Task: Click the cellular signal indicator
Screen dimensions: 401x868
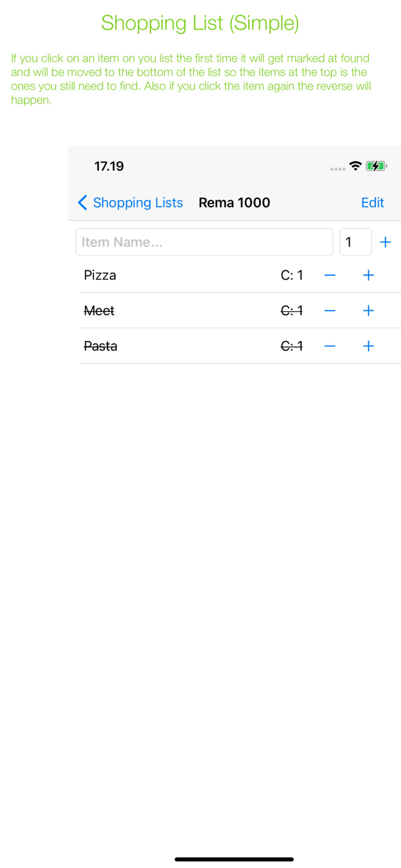Action: [337, 168]
